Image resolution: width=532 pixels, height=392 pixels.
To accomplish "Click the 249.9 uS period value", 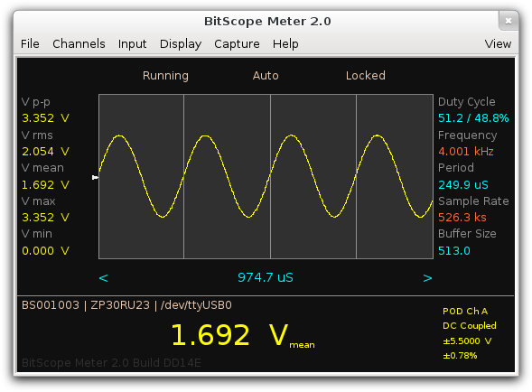I will (x=463, y=184).
